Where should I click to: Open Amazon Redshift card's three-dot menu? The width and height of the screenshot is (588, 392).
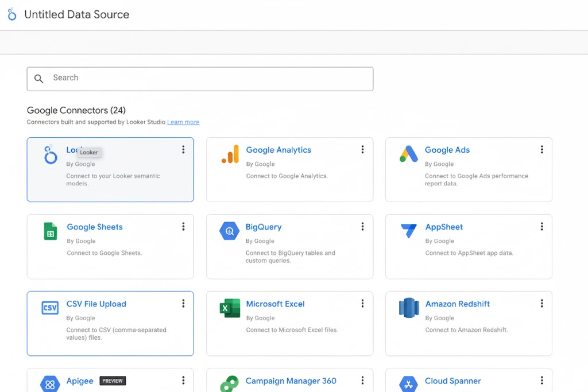[542, 303]
